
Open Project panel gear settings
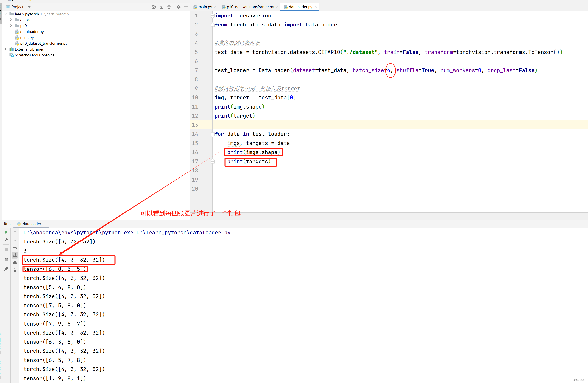click(178, 7)
